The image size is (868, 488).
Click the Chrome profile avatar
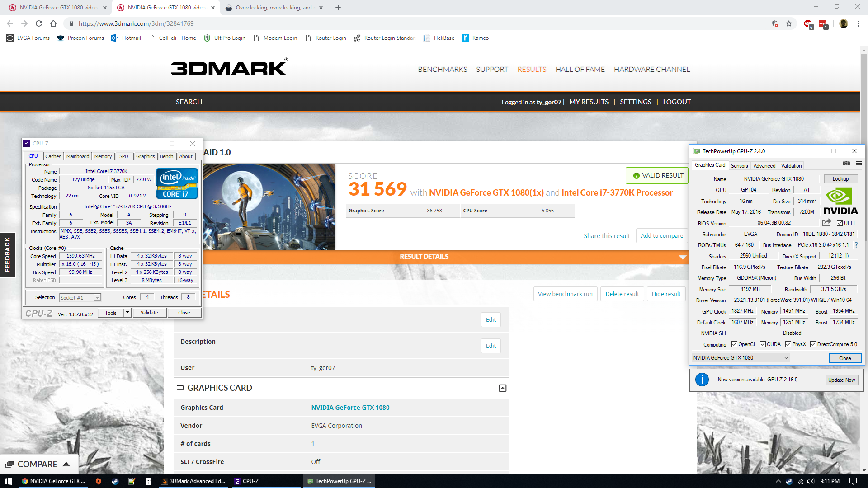843,23
